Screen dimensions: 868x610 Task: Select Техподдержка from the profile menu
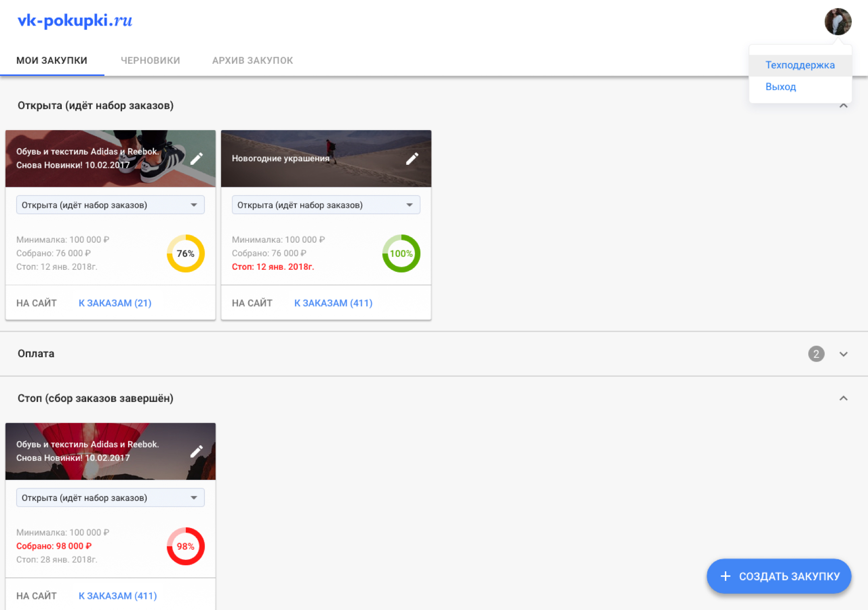pos(800,65)
